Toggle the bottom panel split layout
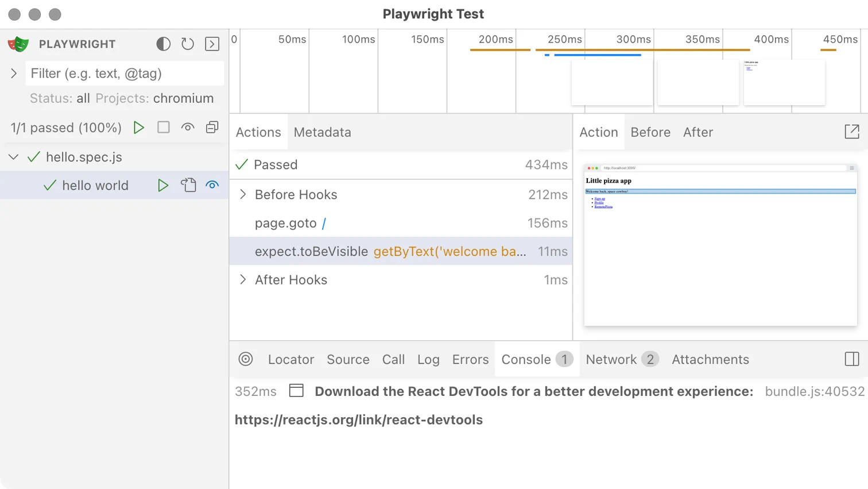Viewport: 868px width, 489px height. pyautogui.click(x=850, y=359)
